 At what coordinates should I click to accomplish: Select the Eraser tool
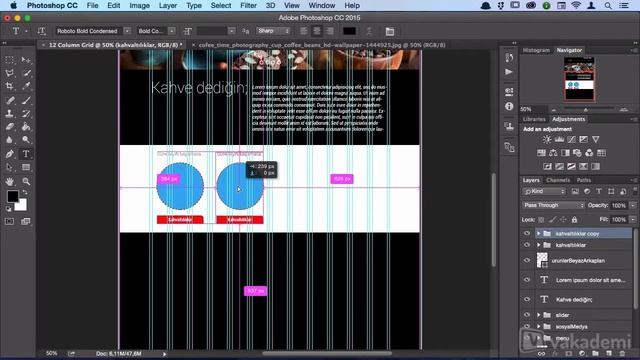9,127
